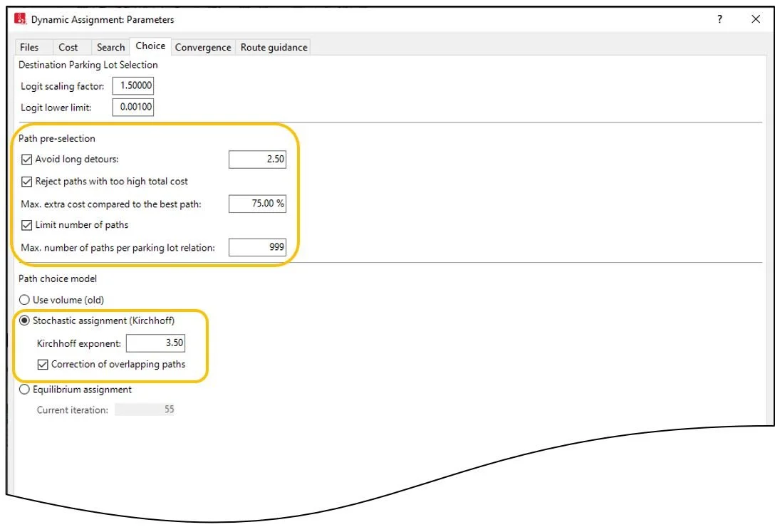Click the Path choice model heading
Image resolution: width=780 pixels, height=532 pixels.
point(58,278)
